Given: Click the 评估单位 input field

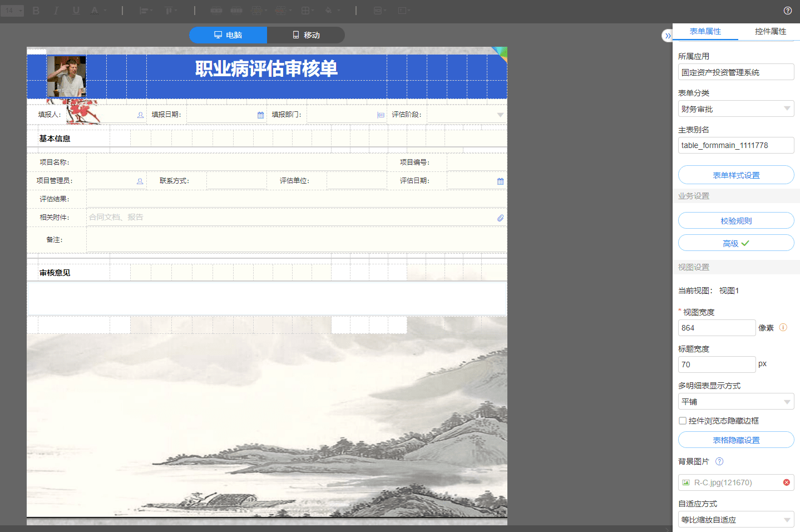Looking at the screenshot, I should click(357, 181).
